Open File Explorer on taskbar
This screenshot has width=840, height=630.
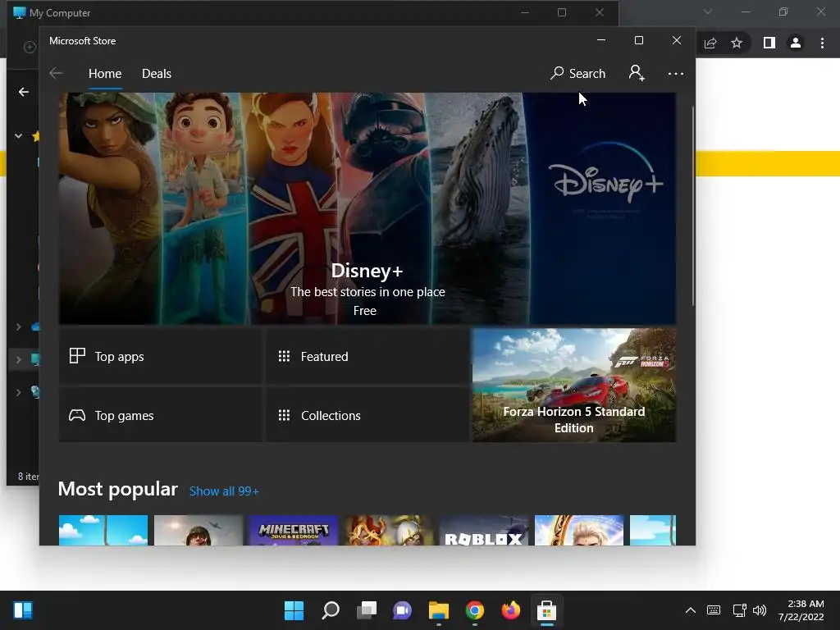click(x=439, y=610)
